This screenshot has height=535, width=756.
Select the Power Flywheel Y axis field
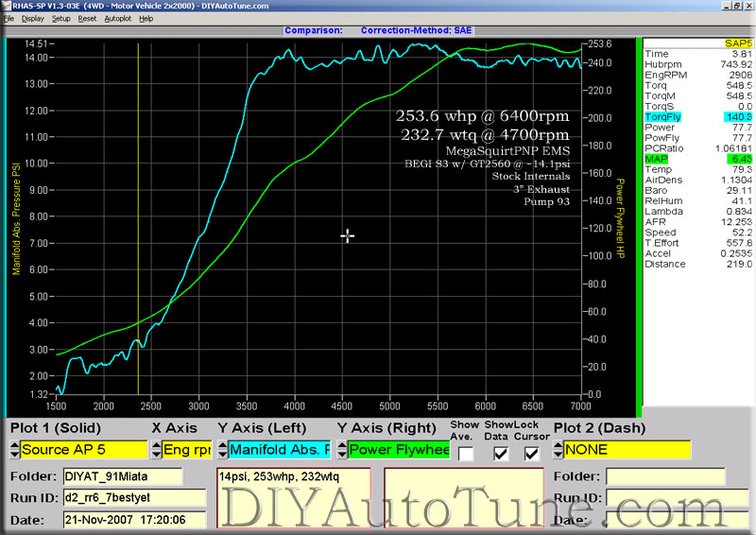399,450
